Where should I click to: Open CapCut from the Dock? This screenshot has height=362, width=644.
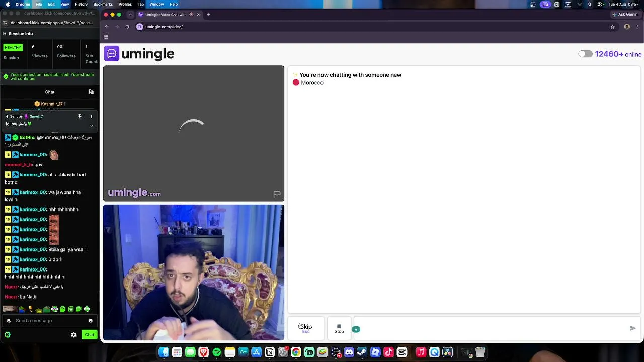coord(402,352)
